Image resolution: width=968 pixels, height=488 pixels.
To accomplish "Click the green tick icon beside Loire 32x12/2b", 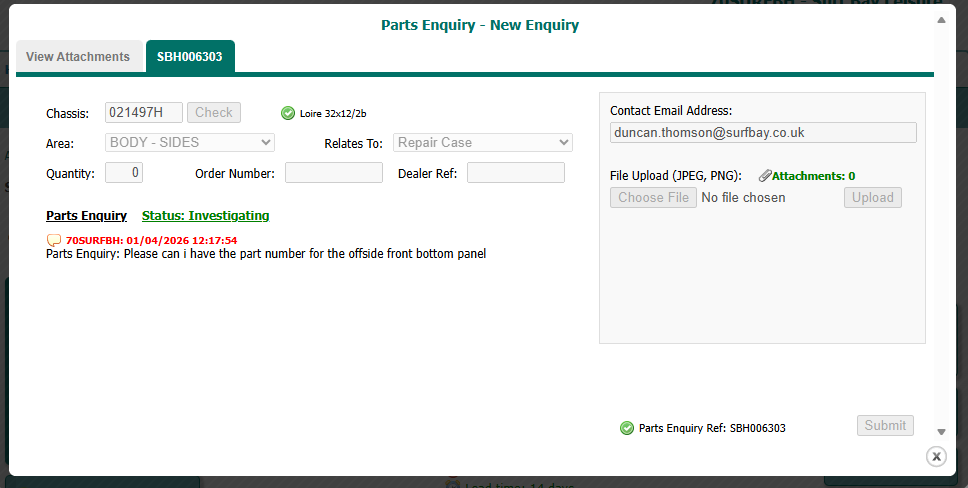I will coord(288,113).
